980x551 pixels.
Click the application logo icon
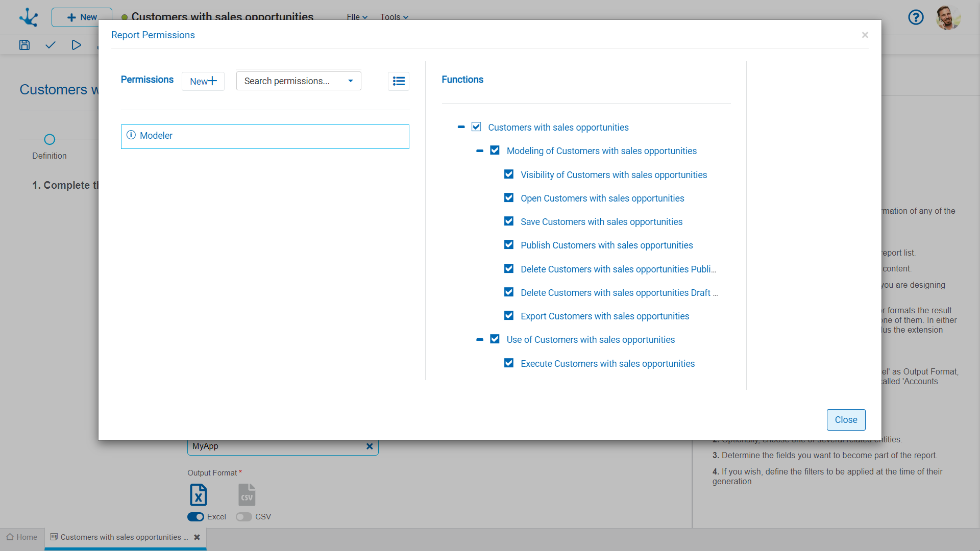(29, 17)
